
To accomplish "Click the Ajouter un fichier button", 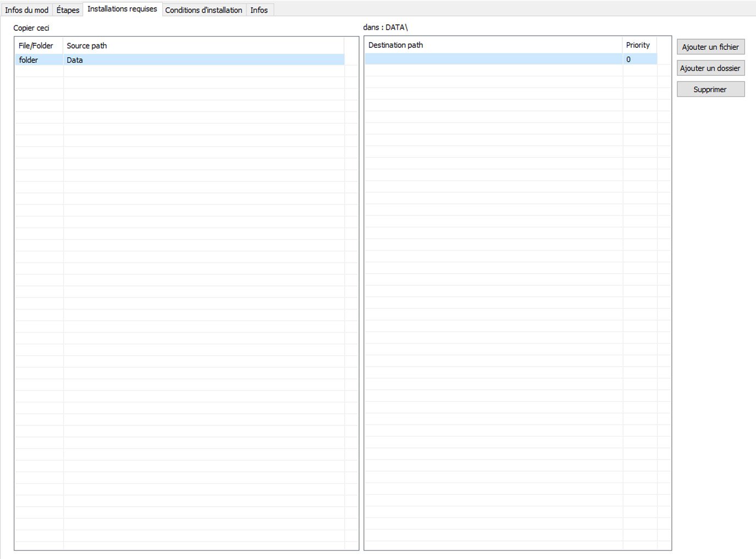I will [710, 47].
